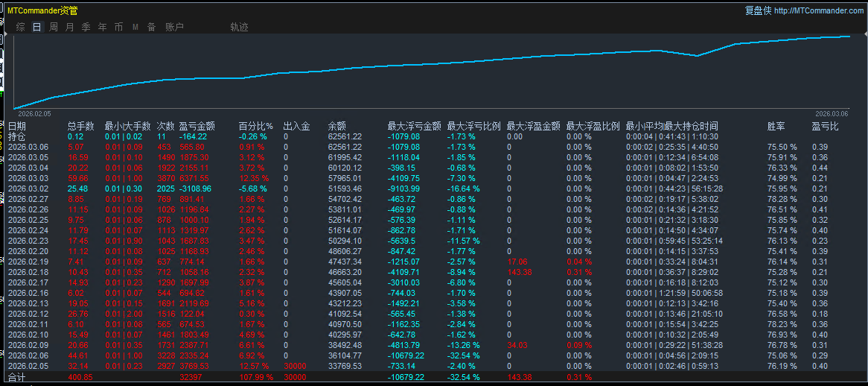
Task: Switch to the M tab
Action: [135, 27]
